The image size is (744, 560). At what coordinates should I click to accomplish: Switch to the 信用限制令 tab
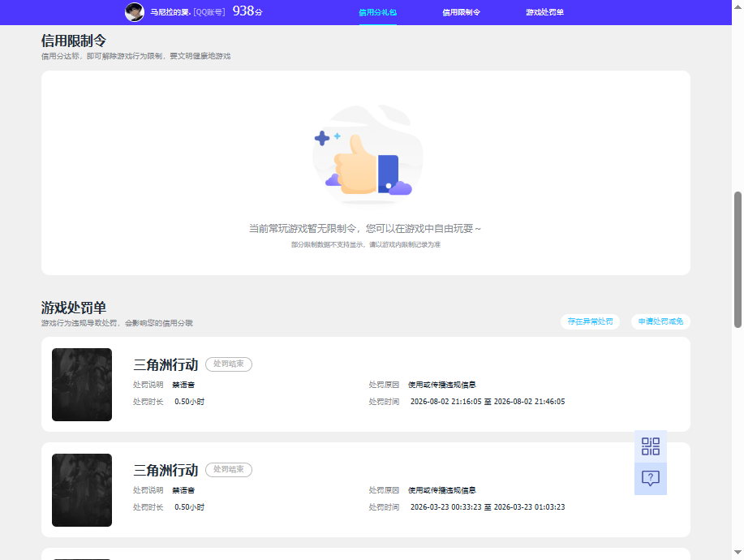pos(461,12)
